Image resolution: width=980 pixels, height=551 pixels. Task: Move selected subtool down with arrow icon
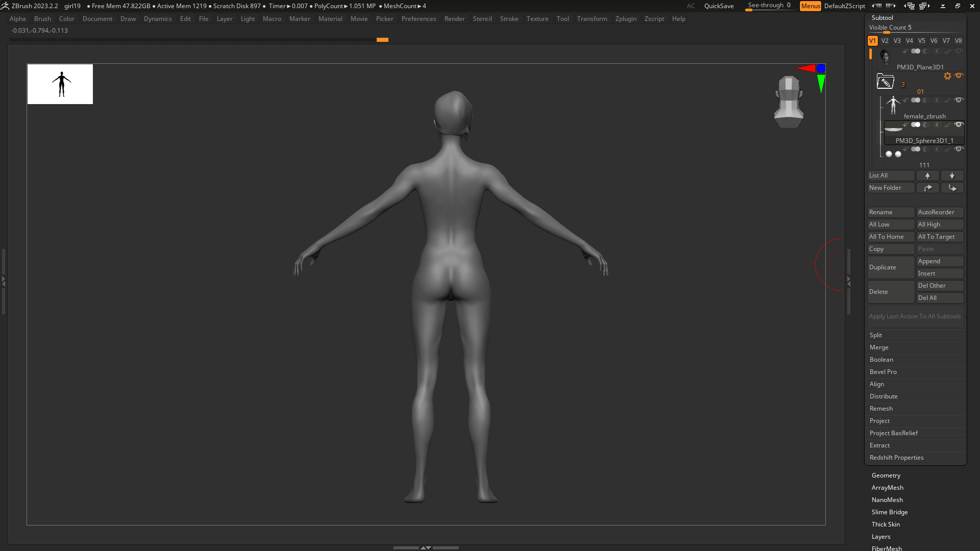coord(952,176)
